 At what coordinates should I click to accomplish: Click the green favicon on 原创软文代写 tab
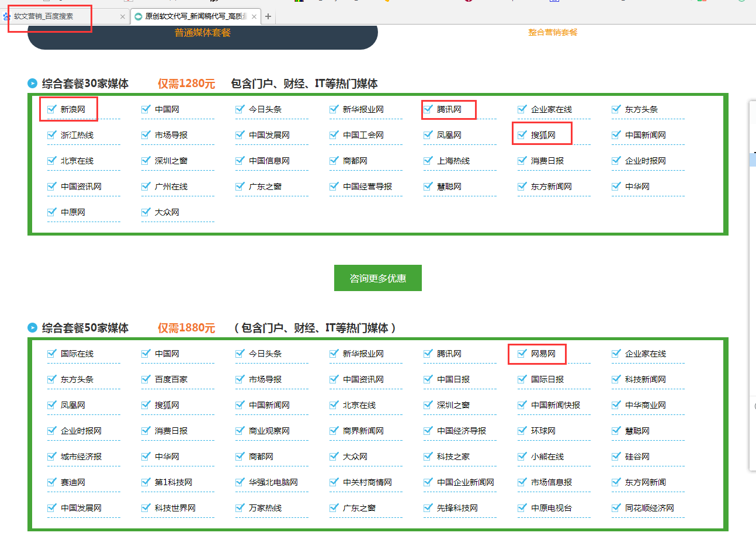tap(138, 16)
